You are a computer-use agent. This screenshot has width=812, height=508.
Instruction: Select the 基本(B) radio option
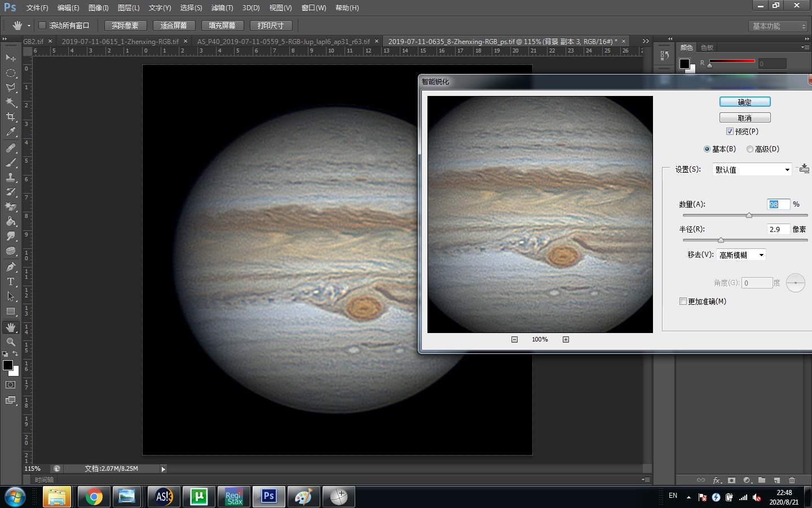coord(707,149)
